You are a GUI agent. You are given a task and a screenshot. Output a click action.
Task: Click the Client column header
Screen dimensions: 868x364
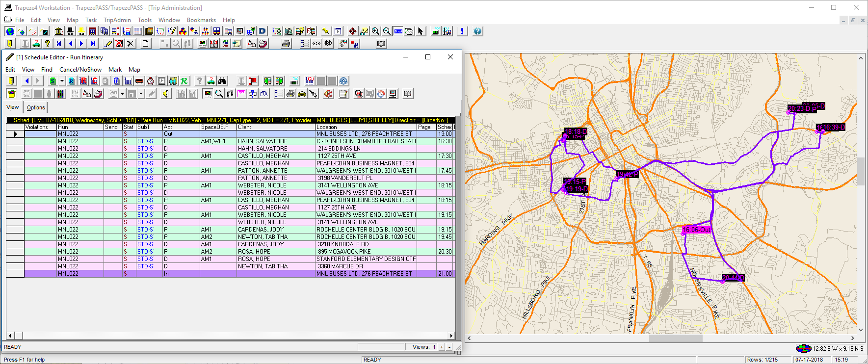tap(276, 127)
